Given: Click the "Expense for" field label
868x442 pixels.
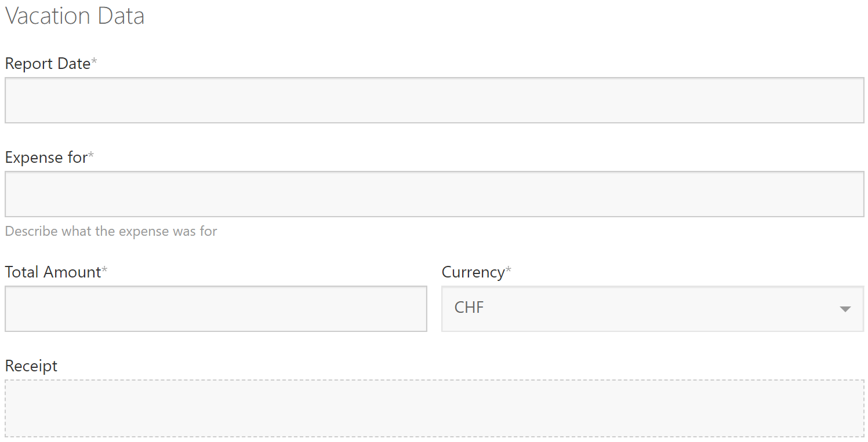Looking at the screenshot, I should (x=46, y=158).
